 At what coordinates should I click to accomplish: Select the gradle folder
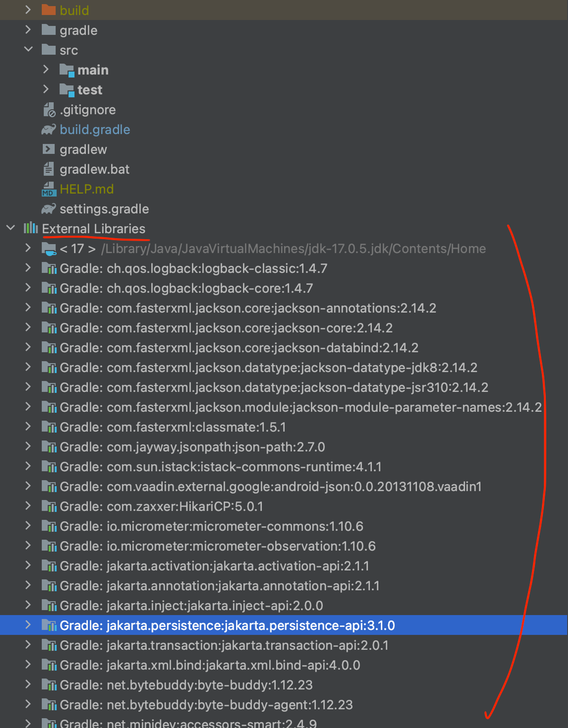(78, 30)
